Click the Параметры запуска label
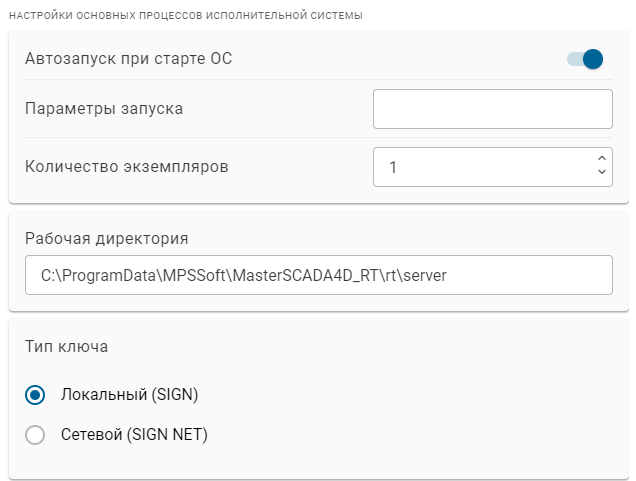This screenshot has width=636, height=481. [x=103, y=108]
